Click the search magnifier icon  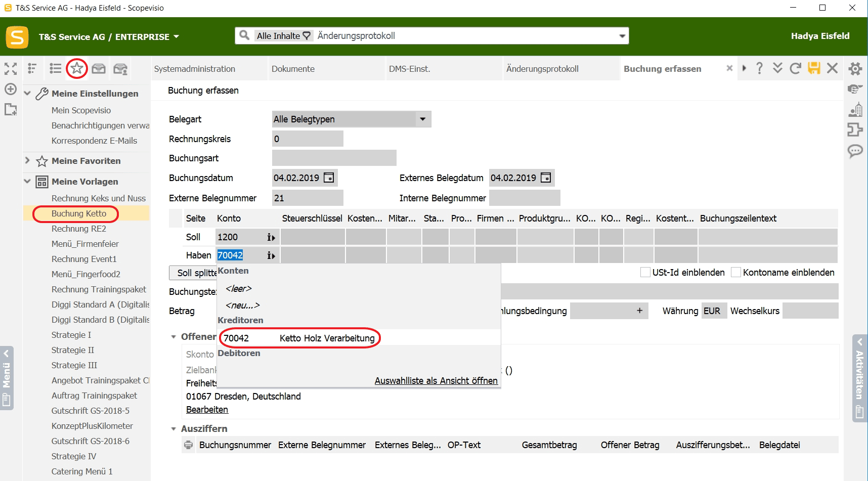pyautogui.click(x=244, y=35)
